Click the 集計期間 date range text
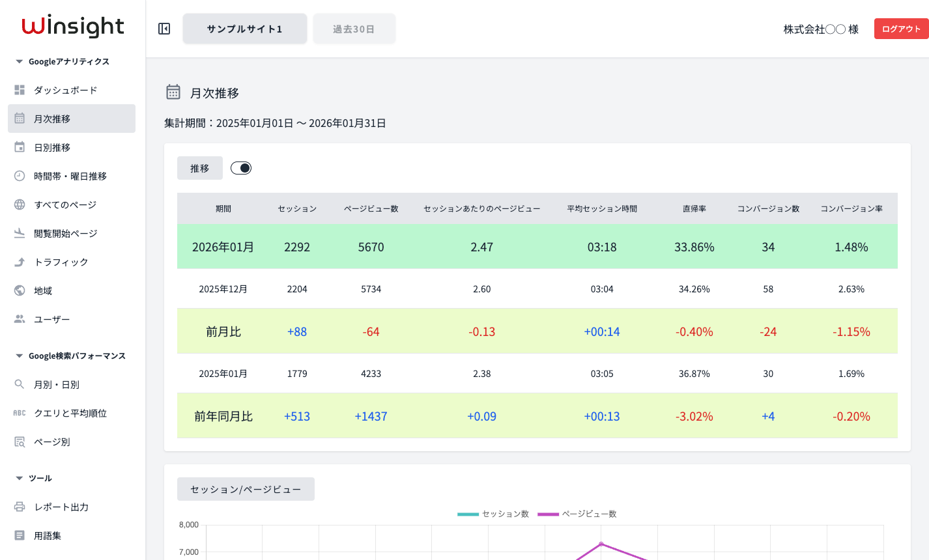Viewport: 929px width, 560px height. 275,123
